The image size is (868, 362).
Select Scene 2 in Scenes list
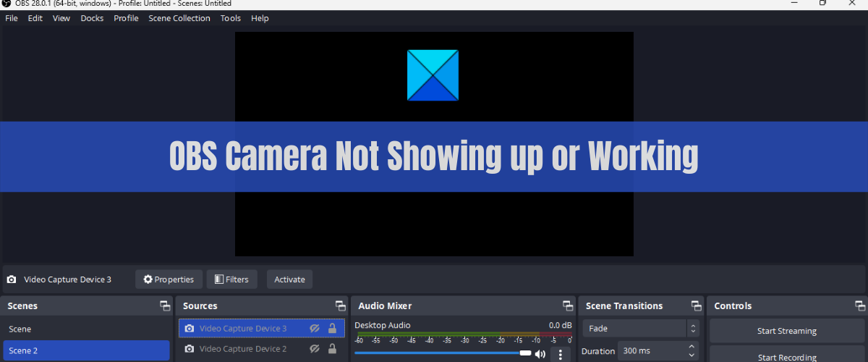coord(86,350)
